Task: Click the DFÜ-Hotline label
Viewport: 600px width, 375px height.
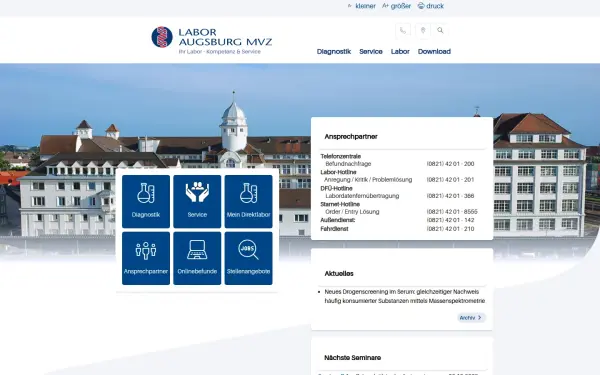Action: point(336,188)
